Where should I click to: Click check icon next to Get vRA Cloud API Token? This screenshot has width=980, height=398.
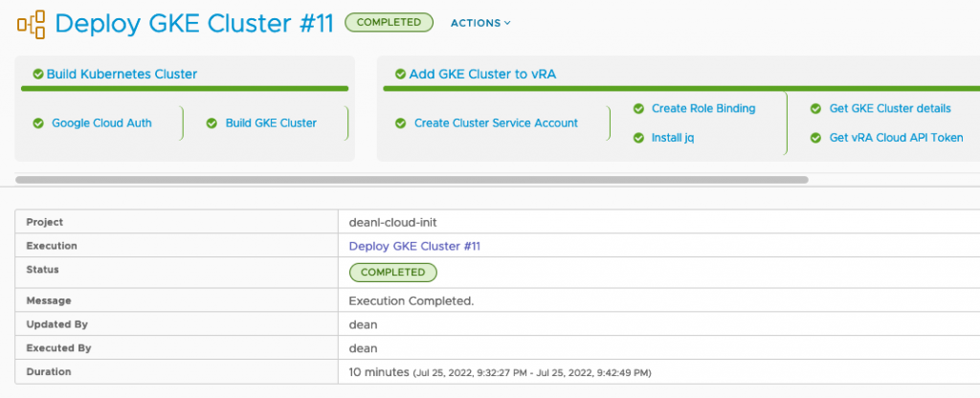click(815, 138)
